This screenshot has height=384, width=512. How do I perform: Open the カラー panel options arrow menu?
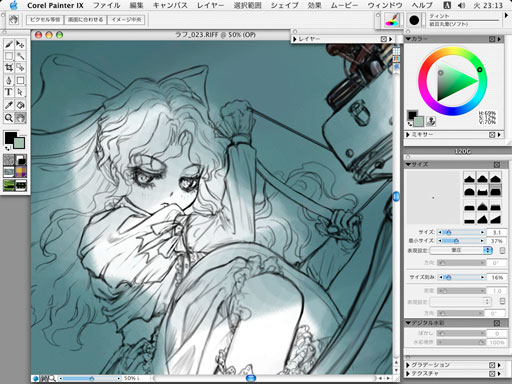pos(499,39)
